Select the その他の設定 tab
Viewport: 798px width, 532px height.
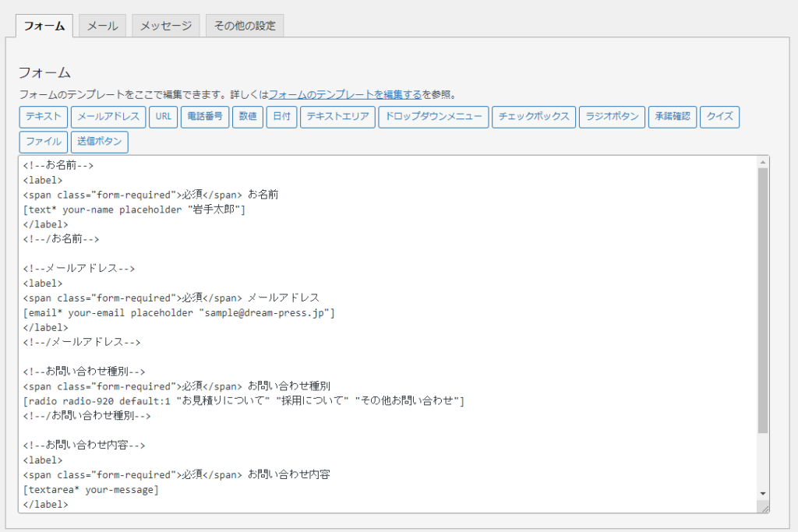coord(245,26)
